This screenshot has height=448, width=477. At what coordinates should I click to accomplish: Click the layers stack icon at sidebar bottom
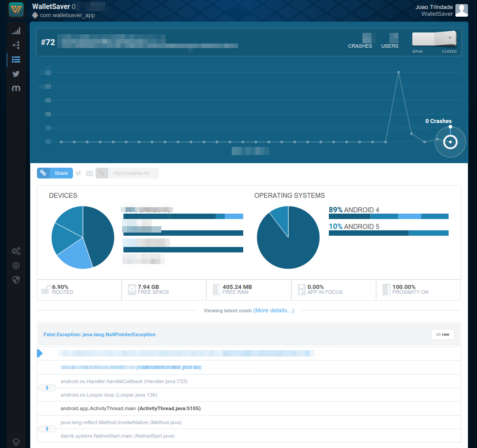tap(16, 442)
